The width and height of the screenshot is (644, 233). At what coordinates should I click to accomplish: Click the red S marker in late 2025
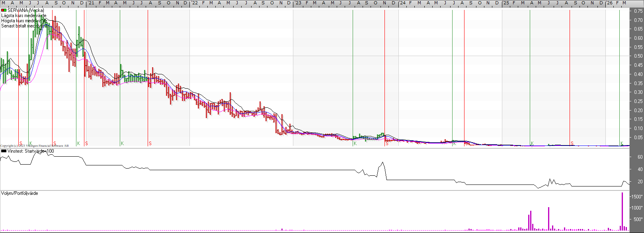[572, 144]
